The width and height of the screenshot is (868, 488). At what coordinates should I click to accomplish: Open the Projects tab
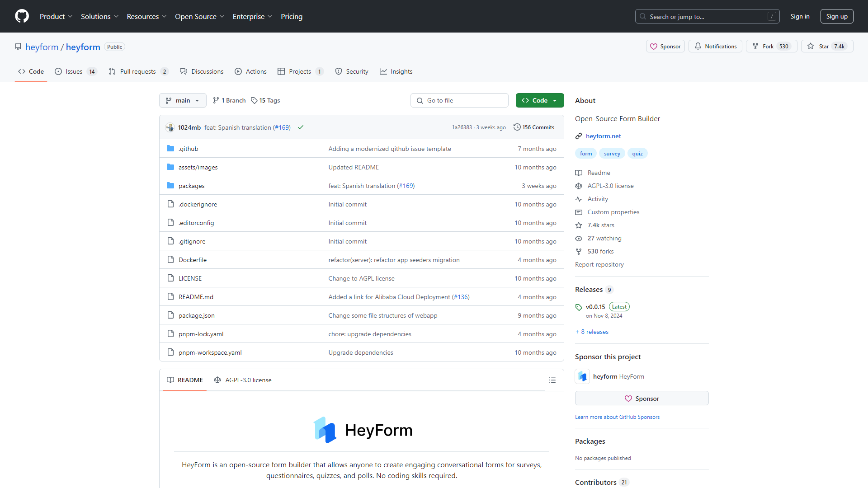[x=300, y=71]
